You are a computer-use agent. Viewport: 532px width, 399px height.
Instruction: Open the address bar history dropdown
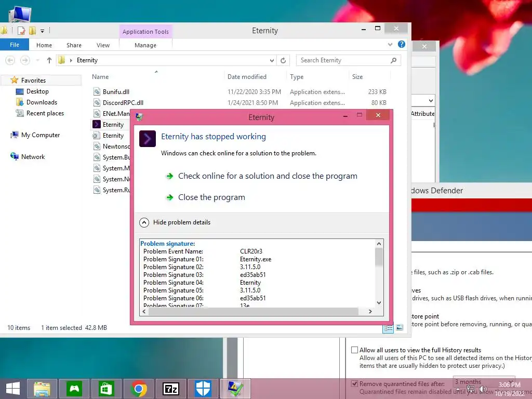point(272,60)
